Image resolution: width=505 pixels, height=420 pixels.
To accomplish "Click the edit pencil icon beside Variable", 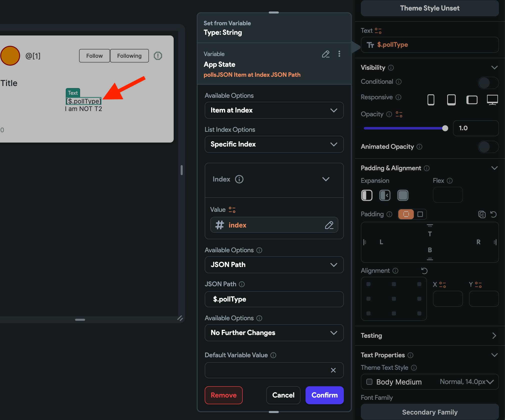I will pyautogui.click(x=326, y=54).
